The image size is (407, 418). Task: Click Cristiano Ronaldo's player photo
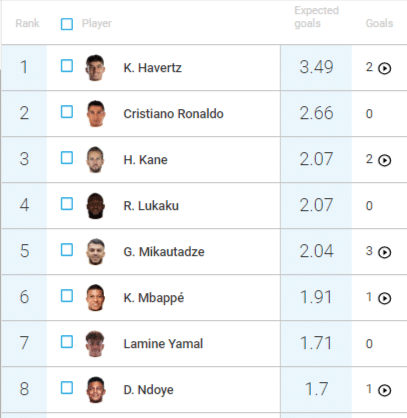96,114
